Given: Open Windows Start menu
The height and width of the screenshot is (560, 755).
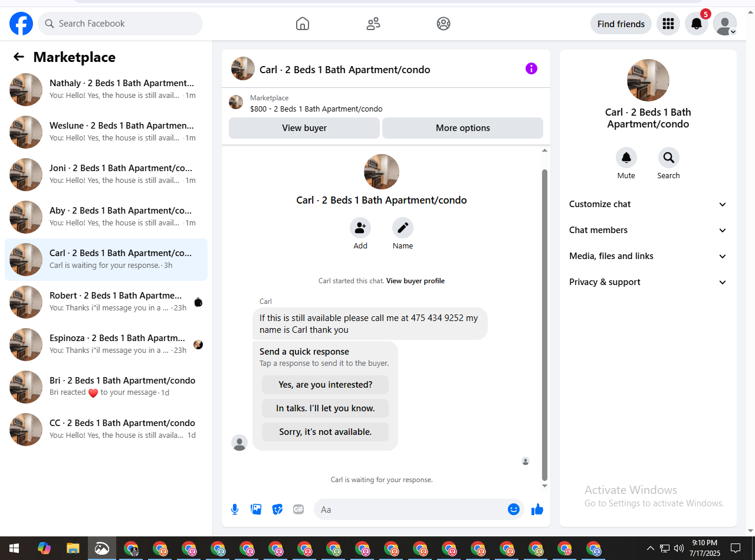Looking at the screenshot, I should [14, 548].
